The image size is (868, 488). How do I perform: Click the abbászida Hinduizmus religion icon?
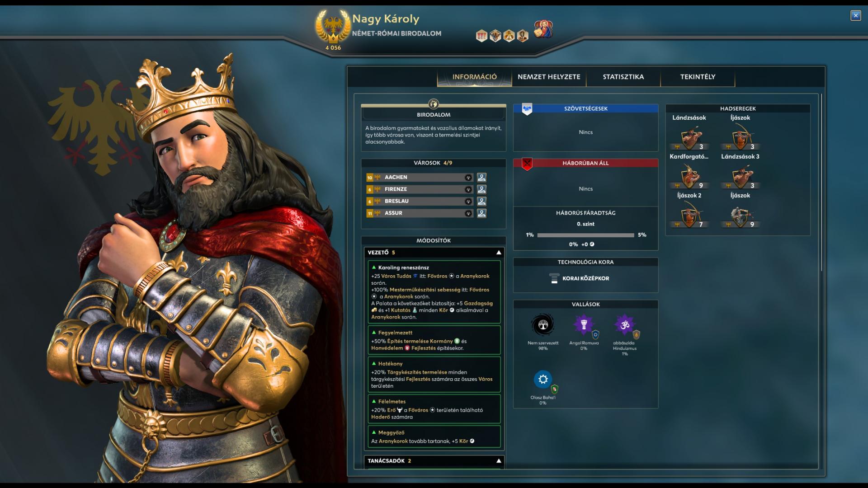625,325
